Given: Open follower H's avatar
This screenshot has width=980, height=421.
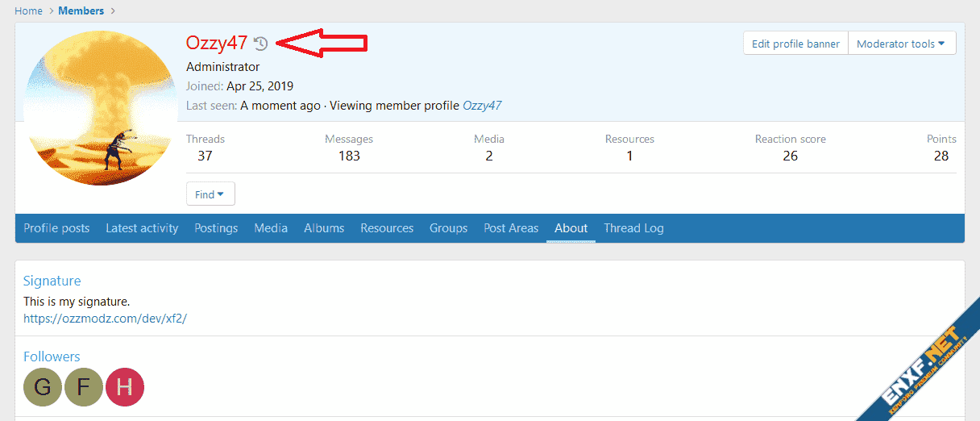Looking at the screenshot, I should (x=125, y=387).
